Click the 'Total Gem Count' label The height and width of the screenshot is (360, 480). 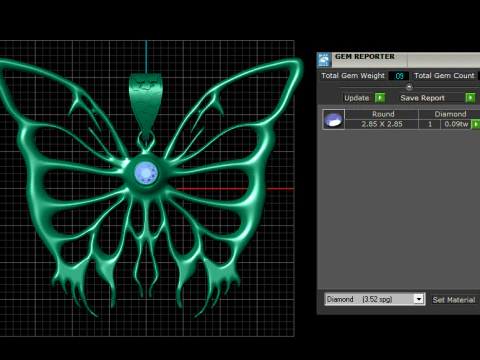(444, 76)
